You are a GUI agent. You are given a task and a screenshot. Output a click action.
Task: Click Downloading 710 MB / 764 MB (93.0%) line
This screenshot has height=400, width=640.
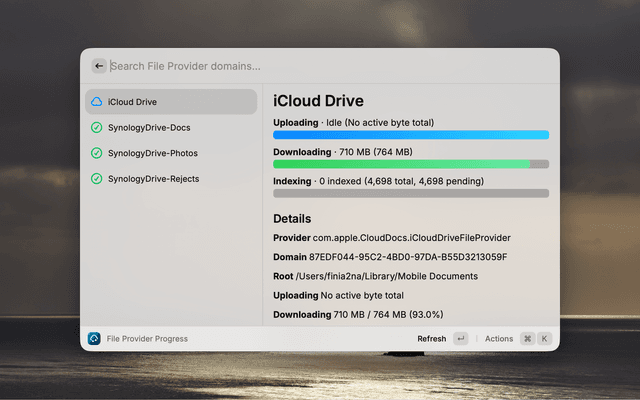pos(358,315)
